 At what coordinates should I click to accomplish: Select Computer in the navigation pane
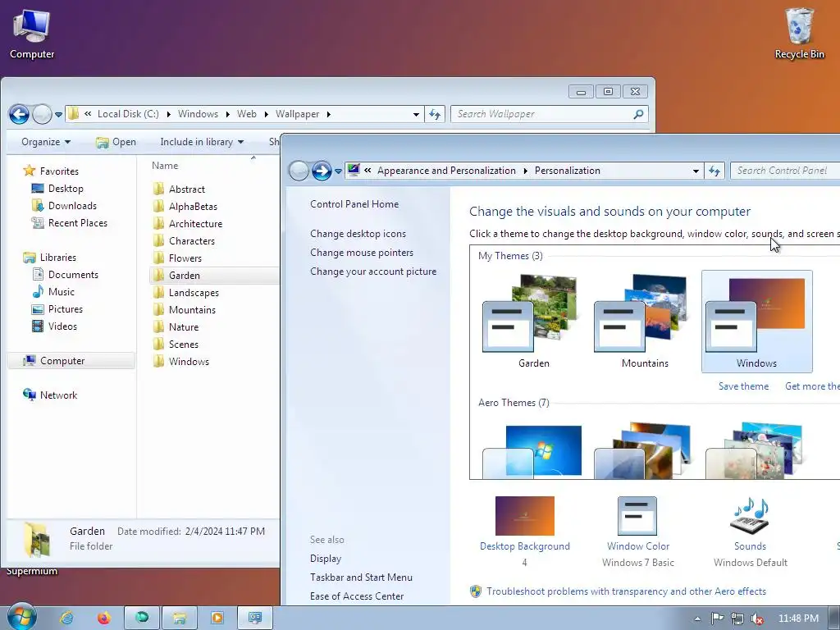click(71, 361)
